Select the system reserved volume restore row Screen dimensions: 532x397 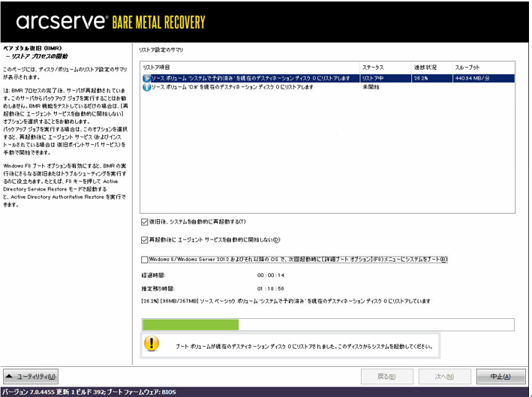tap(328, 78)
